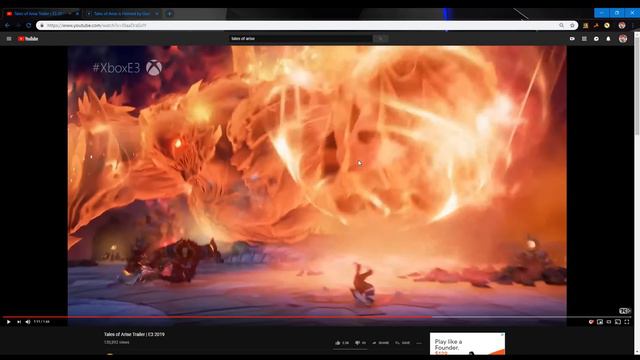Open the YouTube hamburger guide menu
The height and width of the screenshot is (360, 640).
9,39
